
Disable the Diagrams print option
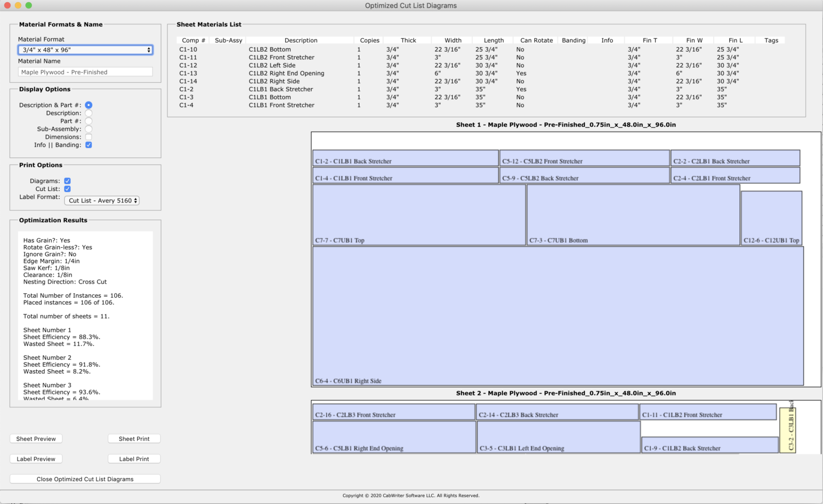click(67, 180)
